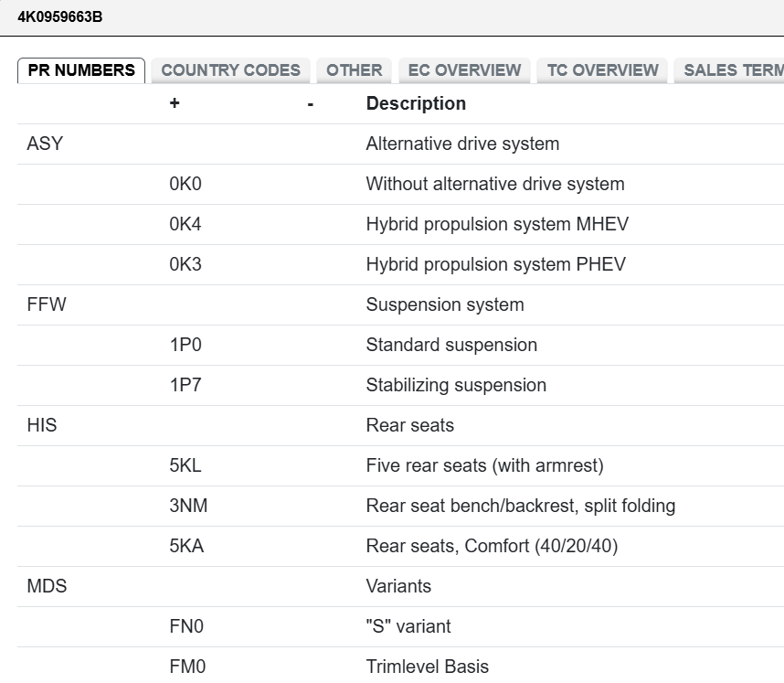784x683 pixels.
Task: Click Hybrid propulsion system PHEV description
Action: [x=495, y=264]
